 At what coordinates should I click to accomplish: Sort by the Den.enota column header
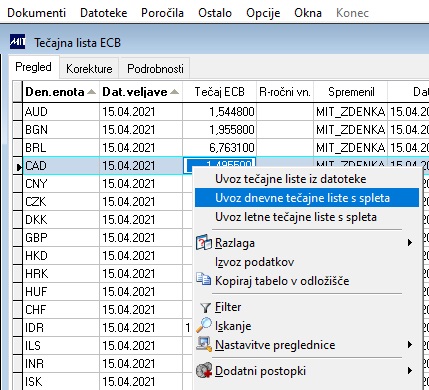coord(61,92)
